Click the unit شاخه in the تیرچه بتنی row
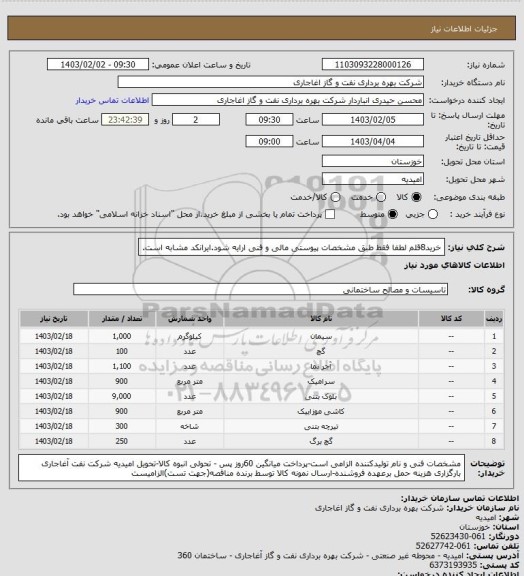524x576 pixels. point(190,426)
